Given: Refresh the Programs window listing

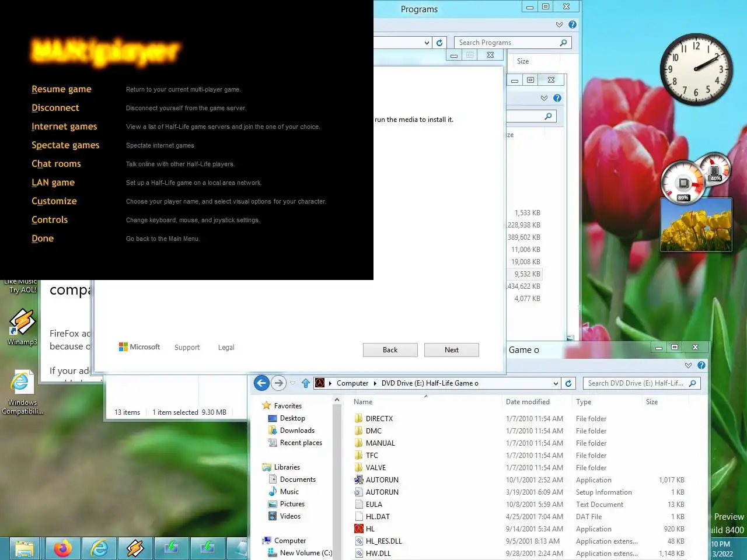Looking at the screenshot, I should click(x=439, y=43).
